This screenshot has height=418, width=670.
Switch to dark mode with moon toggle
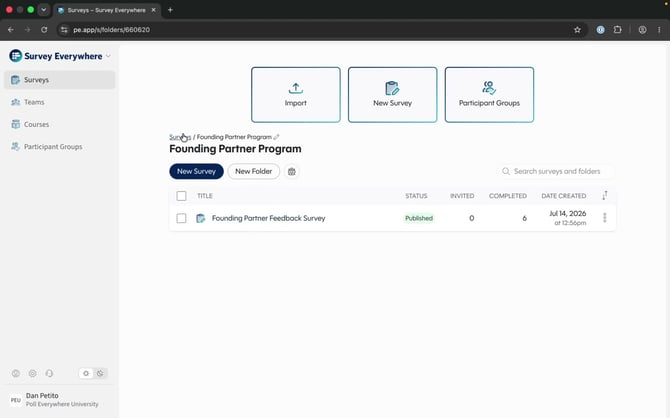click(x=100, y=373)
